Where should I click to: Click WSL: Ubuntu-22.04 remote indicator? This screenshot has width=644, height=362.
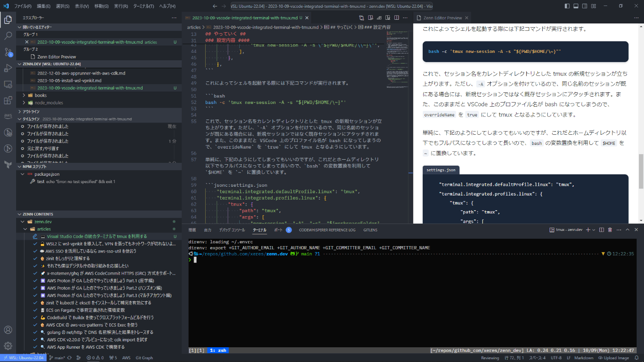point(23,358)
